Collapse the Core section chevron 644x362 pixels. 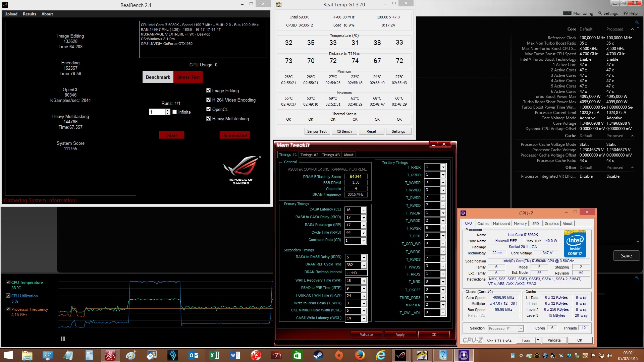(632, 29)
